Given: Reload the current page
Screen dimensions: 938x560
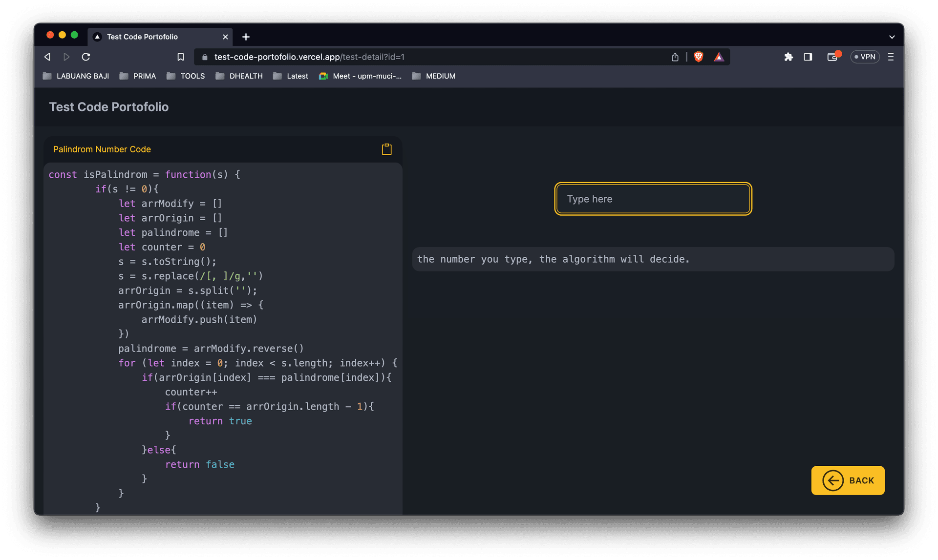Looking at the screenshot, I should click(86, 57).
